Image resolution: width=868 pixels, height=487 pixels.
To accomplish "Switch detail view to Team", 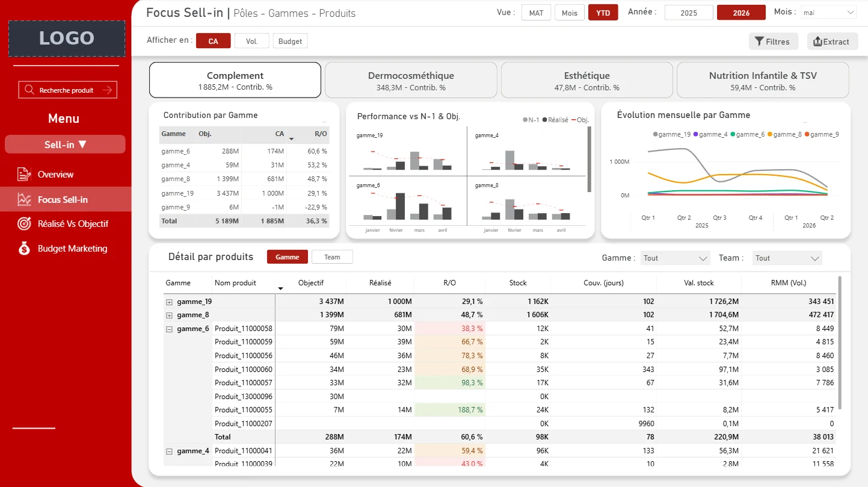I will click(x=332, y=257).
